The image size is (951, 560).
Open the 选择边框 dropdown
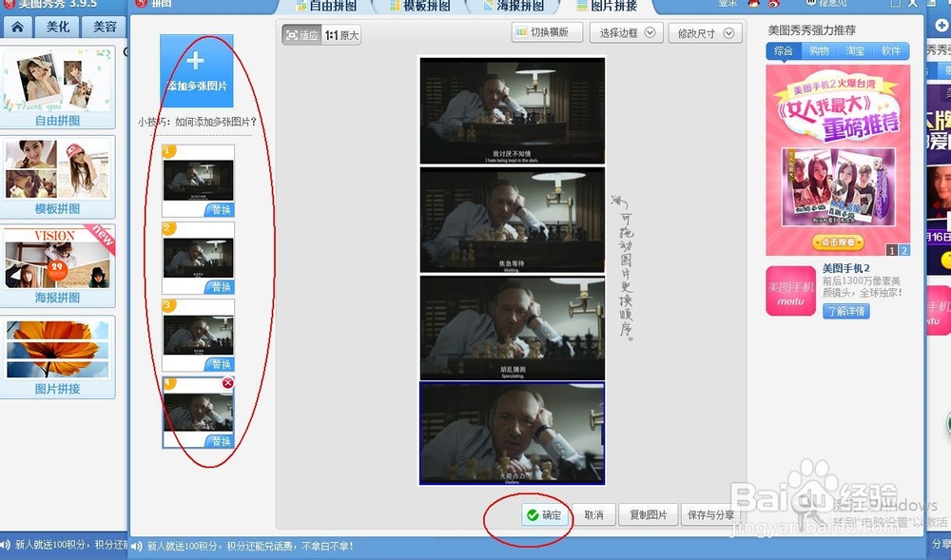pyautogui.click(x=626, y=32)
